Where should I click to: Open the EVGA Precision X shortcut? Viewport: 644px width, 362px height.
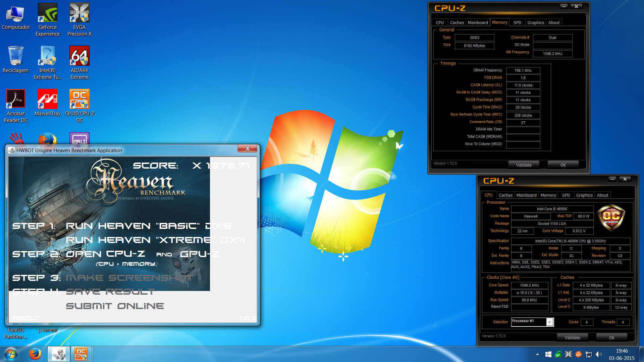(x=79, y=20)
